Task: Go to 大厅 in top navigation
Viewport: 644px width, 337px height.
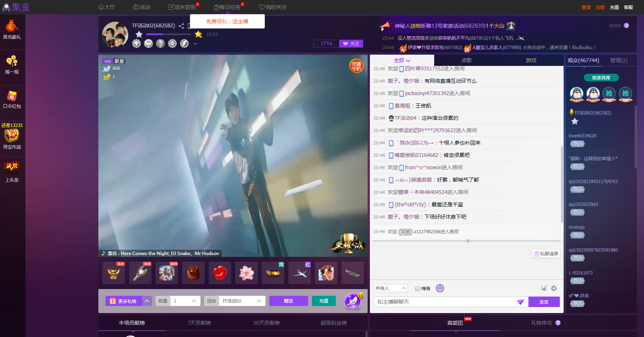Action: 107,7
